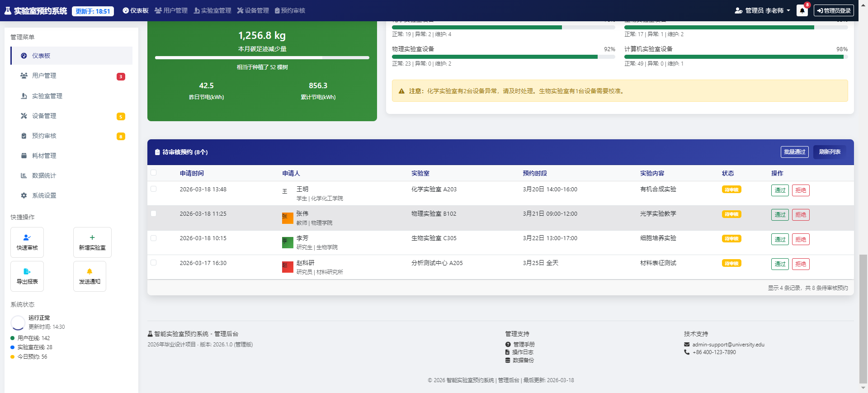This screenshot has width=868, height=393.
Task: Click 待审核 status badge for 王明
Action: (731, 190)
